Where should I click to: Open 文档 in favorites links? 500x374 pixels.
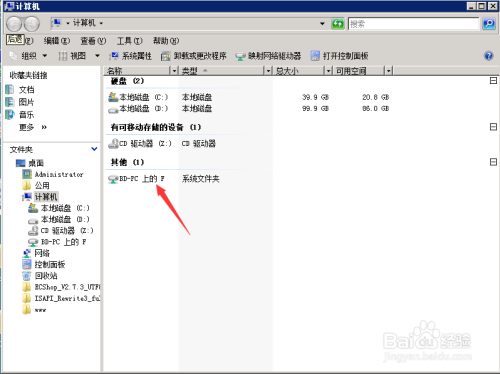(x=20, y=90)
